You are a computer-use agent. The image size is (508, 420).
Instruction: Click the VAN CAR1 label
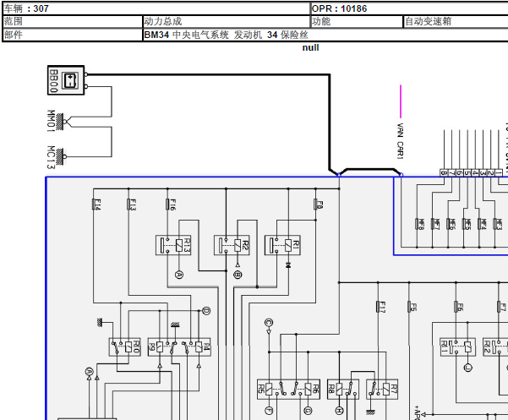click(401, 141)
